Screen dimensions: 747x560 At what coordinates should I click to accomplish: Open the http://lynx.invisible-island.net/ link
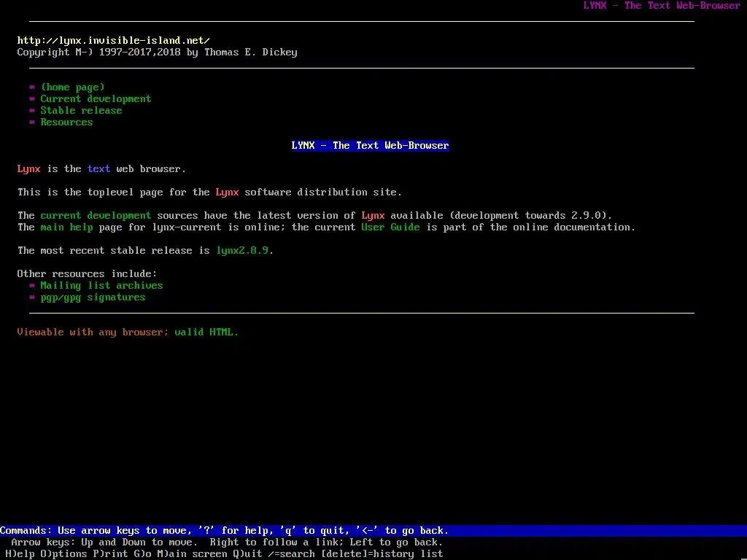point(113,41)
